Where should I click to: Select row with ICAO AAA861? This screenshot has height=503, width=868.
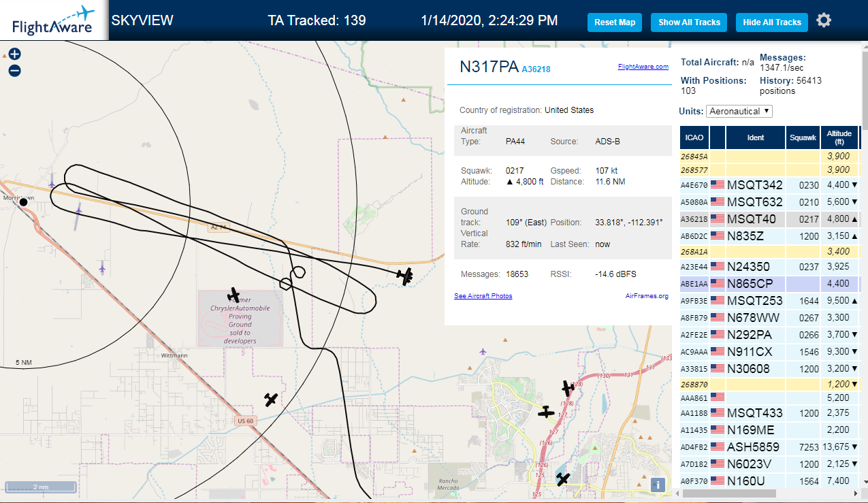769,397
